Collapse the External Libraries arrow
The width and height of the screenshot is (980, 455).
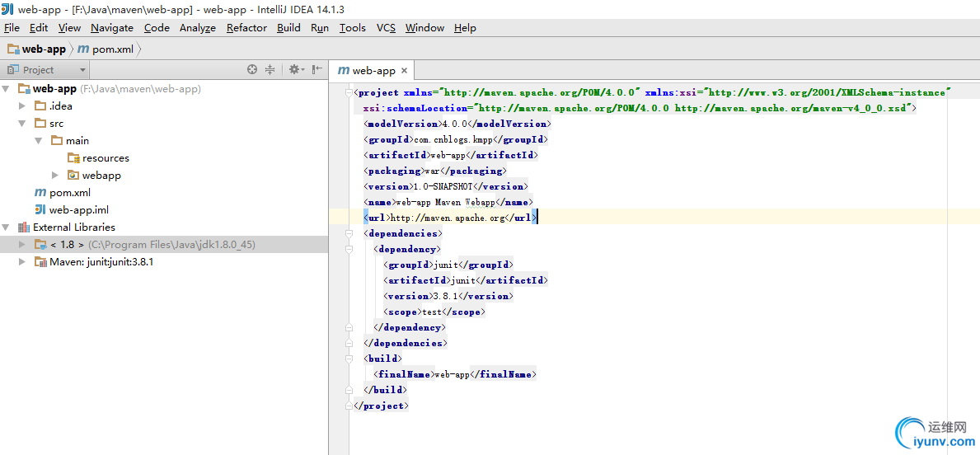(x=7, y=227)
